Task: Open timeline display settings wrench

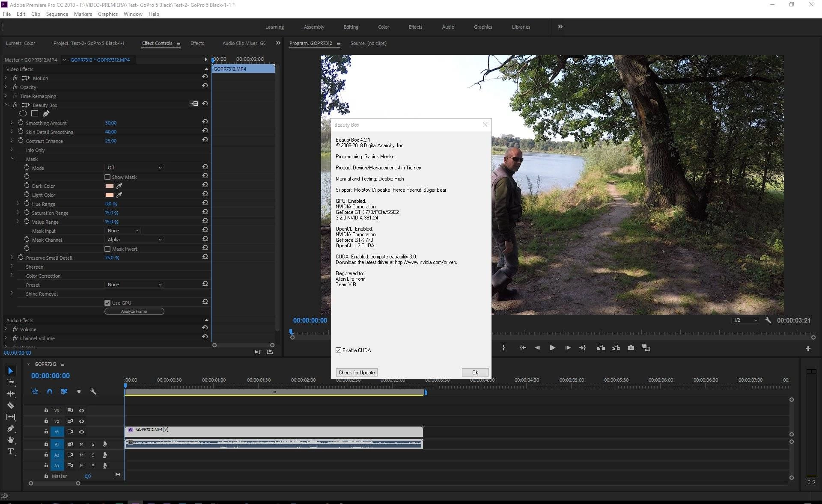Action: pyautogui.click(x=93, y=391)
